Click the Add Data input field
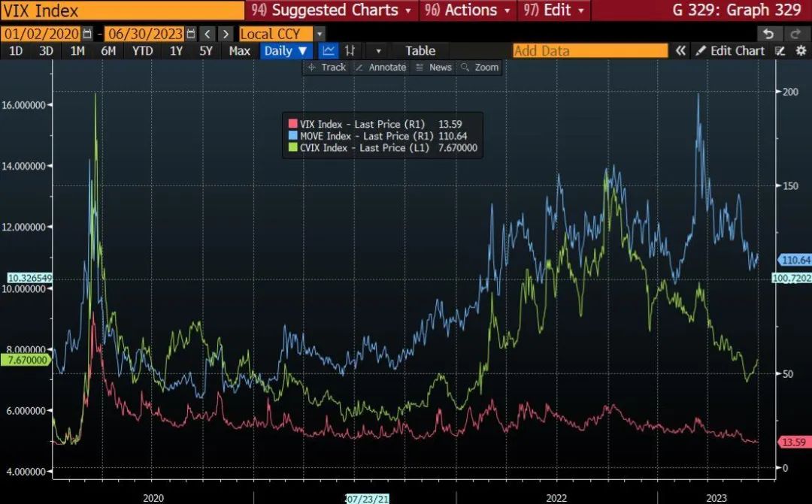The width and height of the screenshot is (812, 504). 589,51
